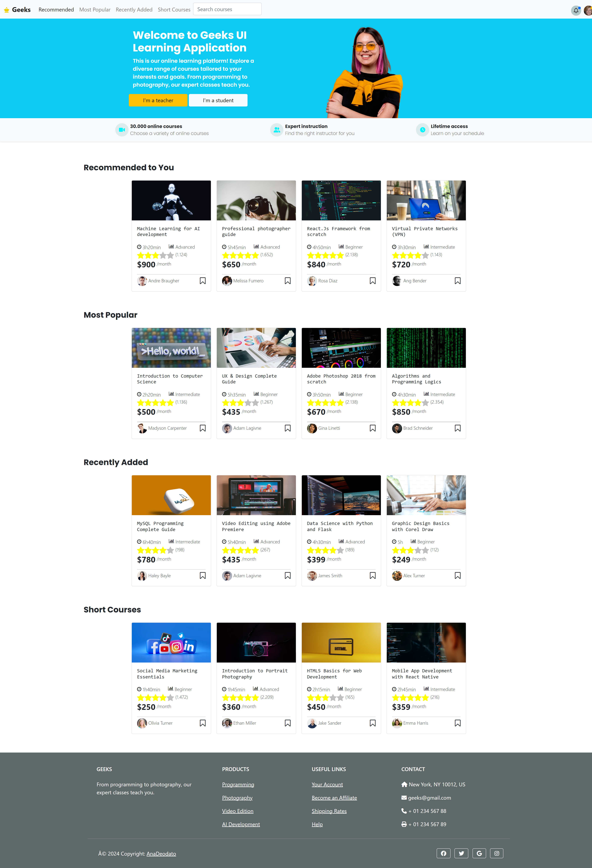The image size is (592, 868).
Task: Open the Adobe Photoshop 2018 course thumbnail
Action: click(341, 348)
